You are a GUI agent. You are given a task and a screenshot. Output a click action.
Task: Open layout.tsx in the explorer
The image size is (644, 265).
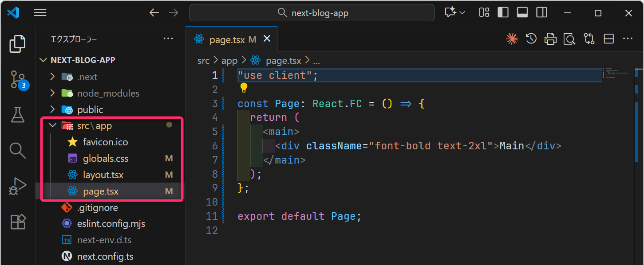click(103, 175)
